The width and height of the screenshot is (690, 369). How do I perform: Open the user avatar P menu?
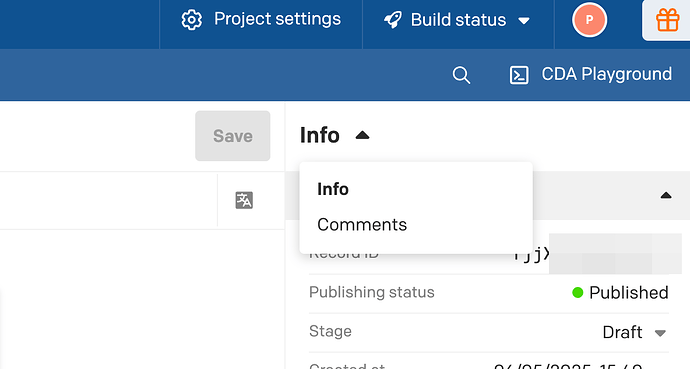tap(589, 20)
